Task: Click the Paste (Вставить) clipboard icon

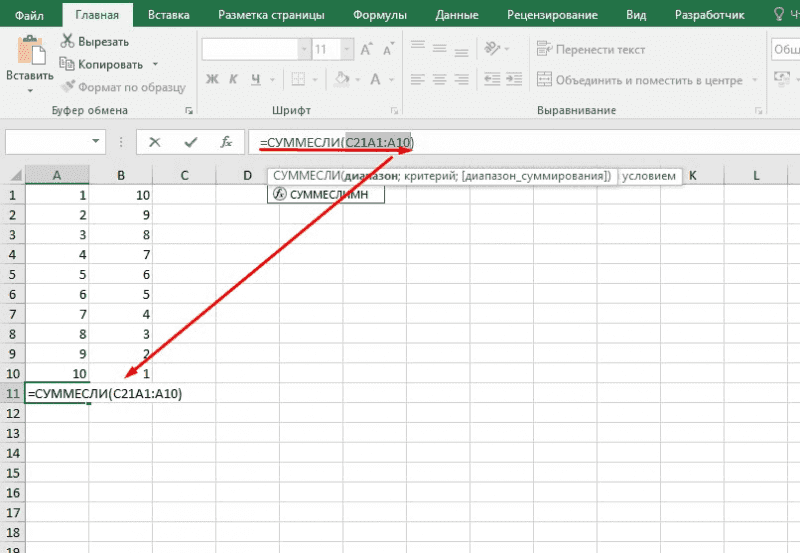Action: (29, 50)
